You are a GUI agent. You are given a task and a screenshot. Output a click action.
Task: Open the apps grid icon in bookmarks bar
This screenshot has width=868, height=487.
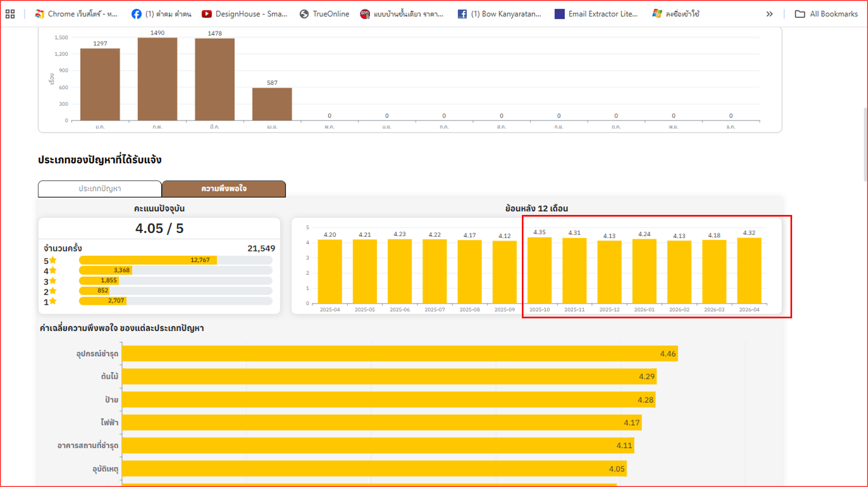pos(10,14)
